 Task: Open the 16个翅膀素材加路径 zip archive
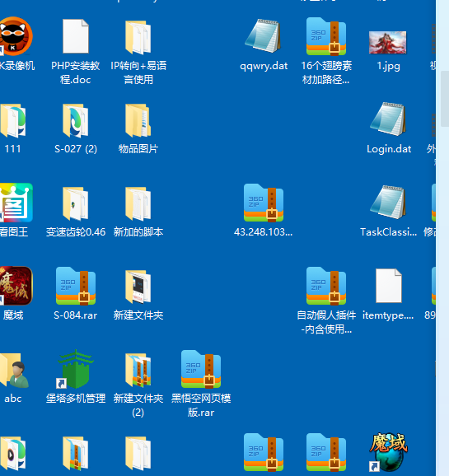[326, 36]
